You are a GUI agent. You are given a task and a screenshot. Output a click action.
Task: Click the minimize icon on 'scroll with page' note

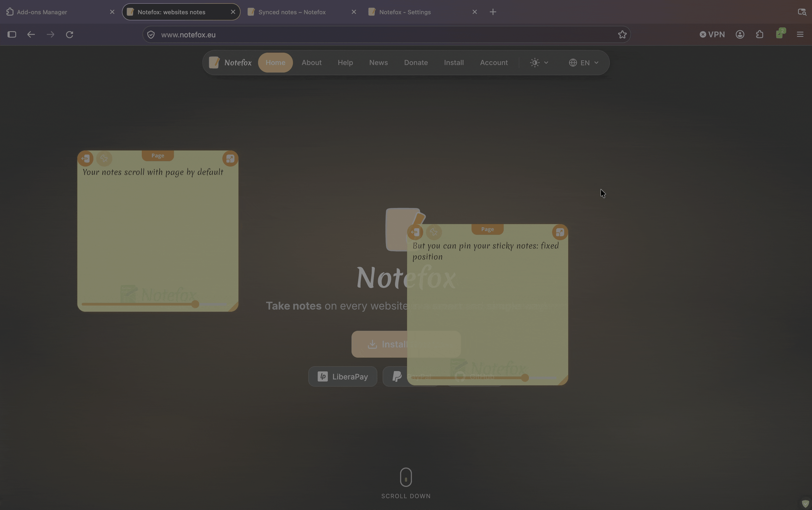[x=85, y=159]
